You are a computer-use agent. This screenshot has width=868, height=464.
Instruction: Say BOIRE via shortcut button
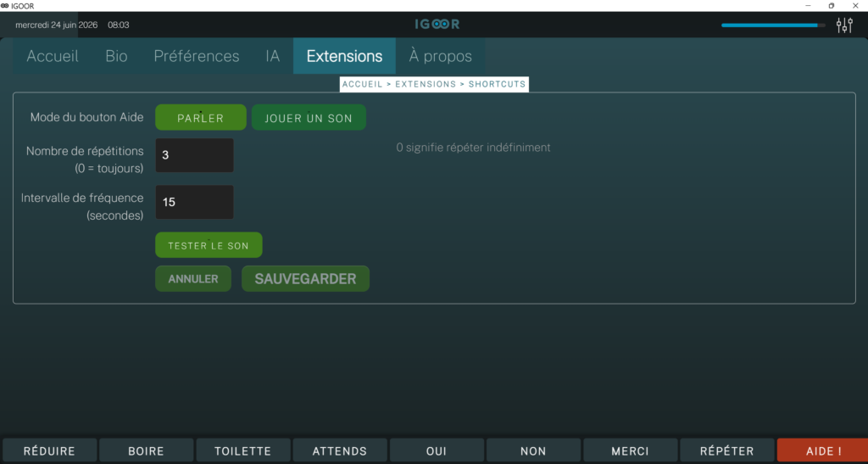point(146,450)
